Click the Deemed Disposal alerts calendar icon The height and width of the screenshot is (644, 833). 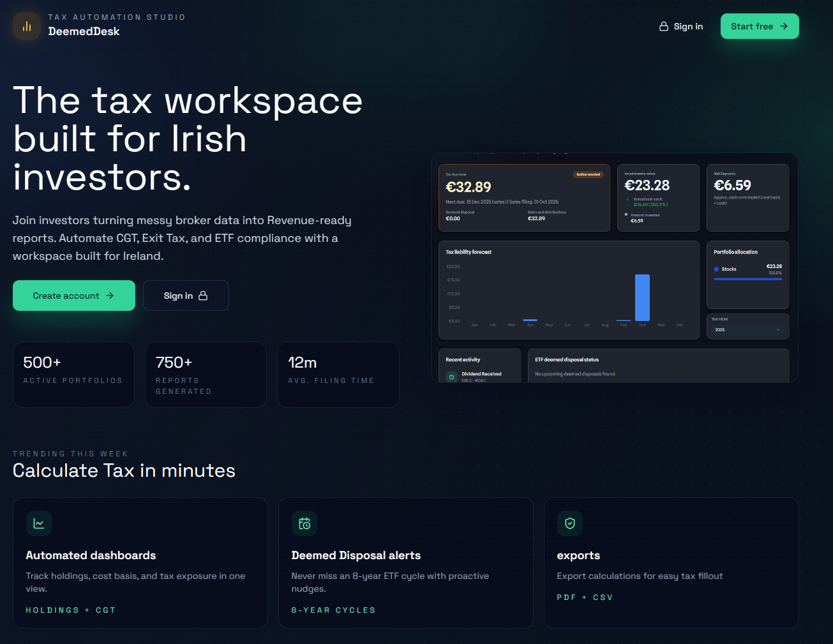[304, 523]
